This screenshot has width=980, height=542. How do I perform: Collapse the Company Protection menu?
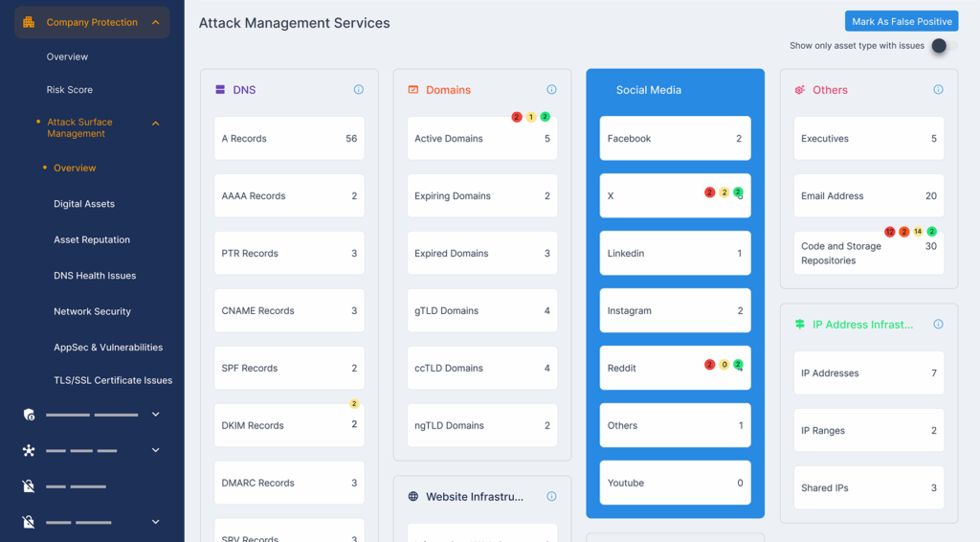(x=156, y=23)
